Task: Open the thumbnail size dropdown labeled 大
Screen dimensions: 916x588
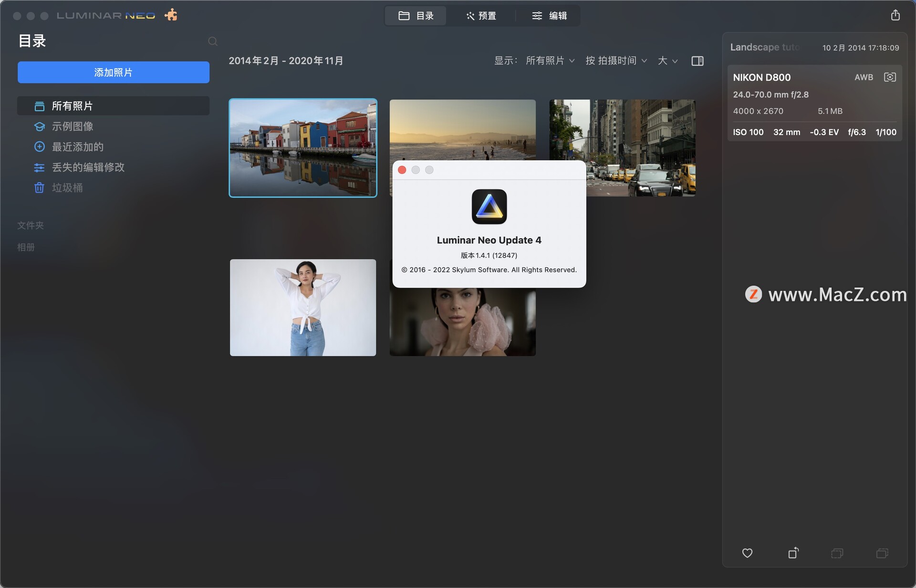Action: (x=666, y=61)
